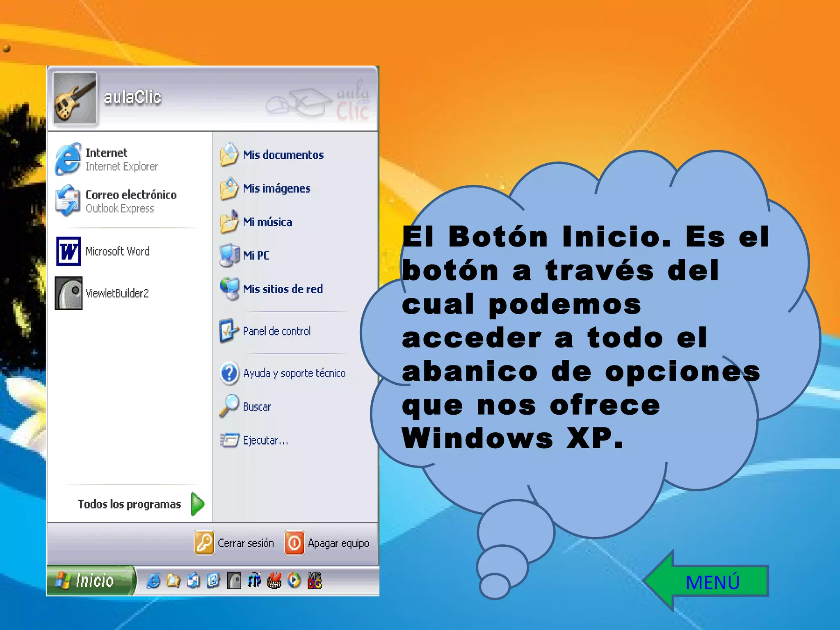Image resolution: width=840 pixels, height=630 pixels.
Task: Choose the Ejecutar... menu label
Action: (265, 440)
